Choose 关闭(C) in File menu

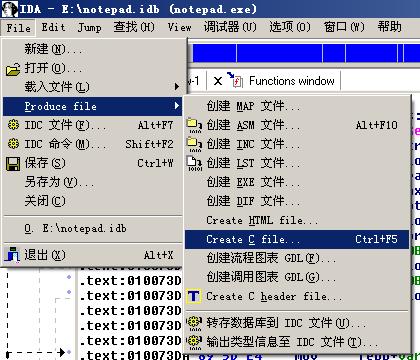pos(93,201)
